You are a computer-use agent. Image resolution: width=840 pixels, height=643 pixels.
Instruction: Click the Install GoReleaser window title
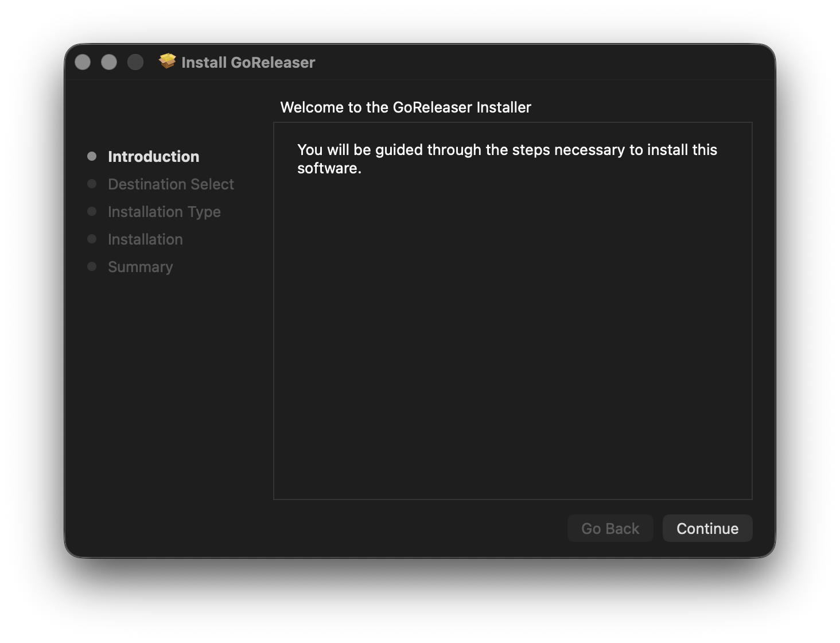pyautogui.click(x=248, y=63)
